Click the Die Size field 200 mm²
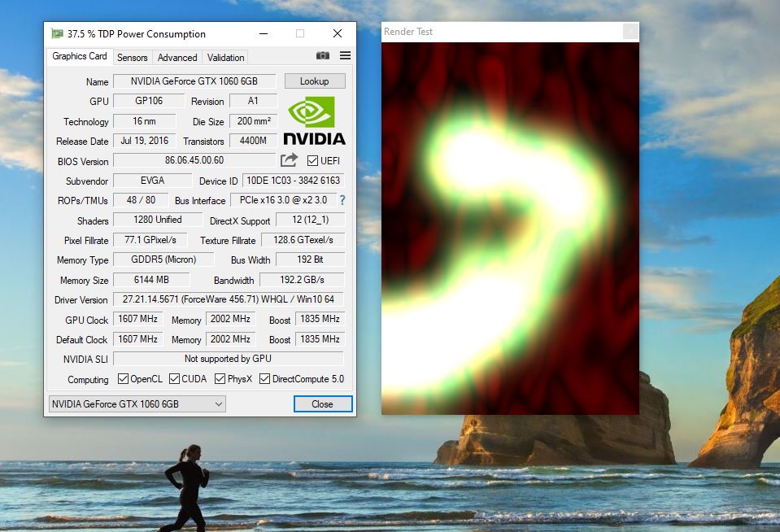 pyautogui.click(x=253, y=121)
